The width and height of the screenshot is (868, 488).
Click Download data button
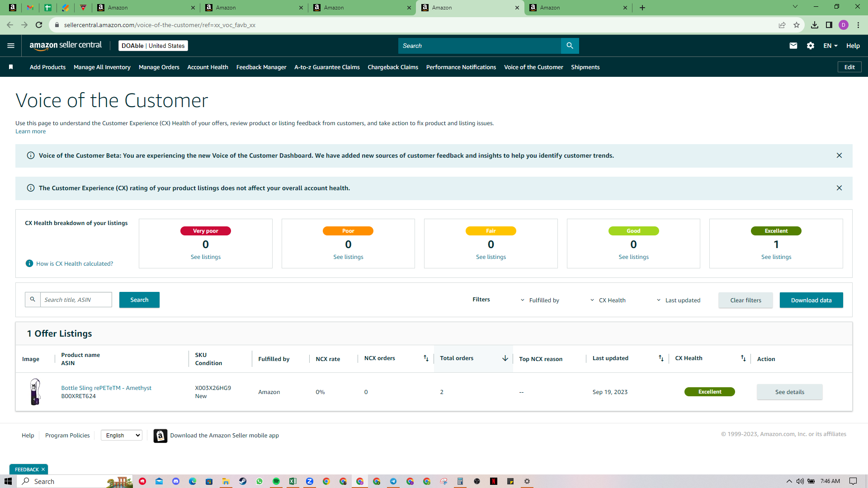[x=811, y=300]
